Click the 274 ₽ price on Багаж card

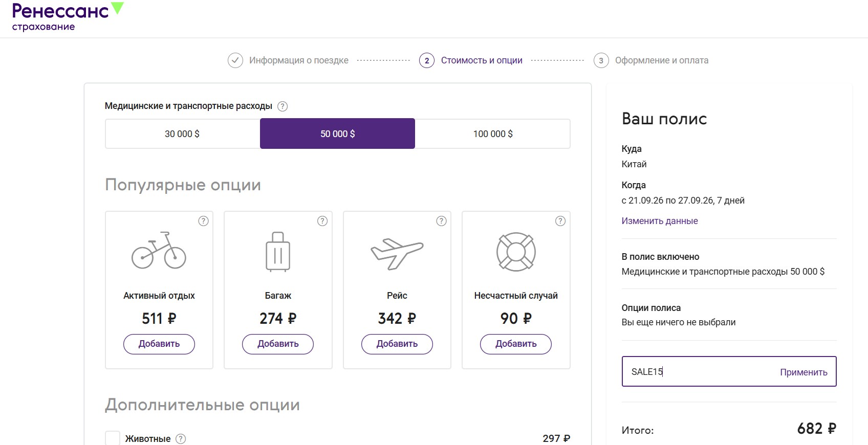278,319
